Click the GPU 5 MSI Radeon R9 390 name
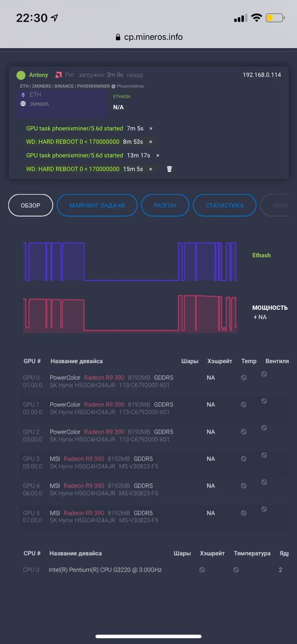297x644 pixels. pos(77,513)
